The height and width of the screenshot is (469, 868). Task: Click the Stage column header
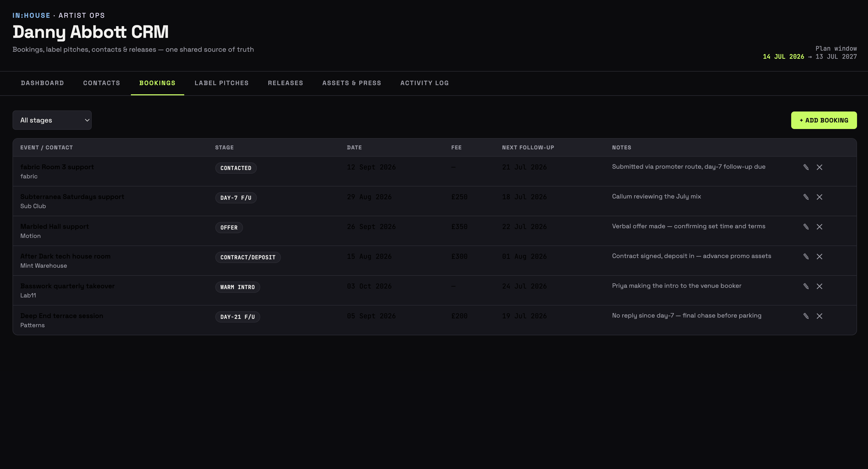(224, 148)
